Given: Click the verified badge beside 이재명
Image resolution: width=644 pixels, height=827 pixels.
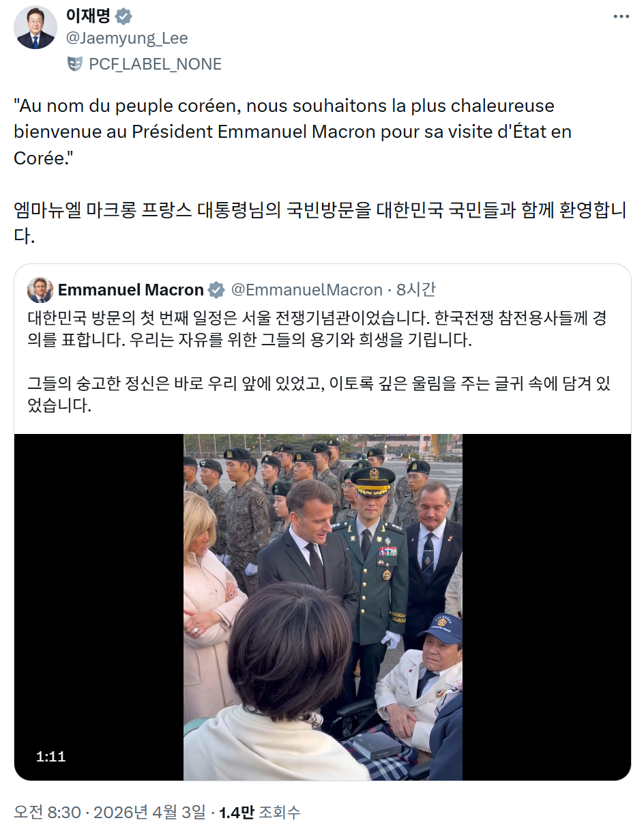Looking at the screenshot, I should point(123,16).
